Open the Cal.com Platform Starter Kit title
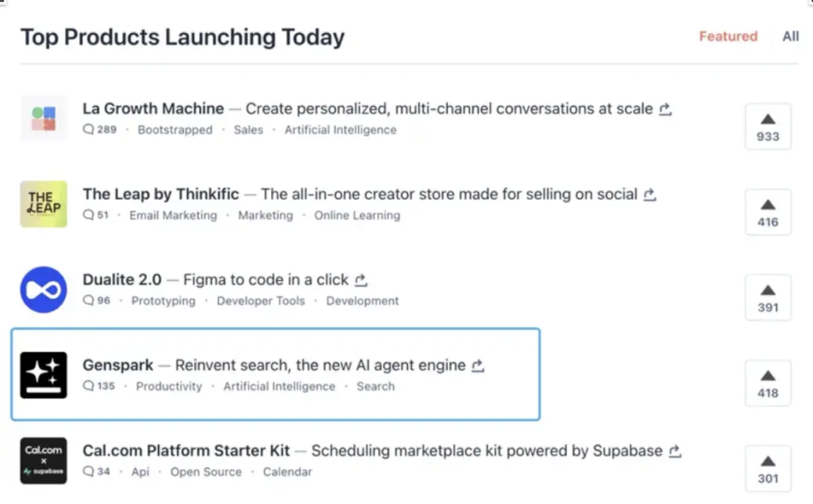This screenshot has width=813, height=504. coord(186,451)
